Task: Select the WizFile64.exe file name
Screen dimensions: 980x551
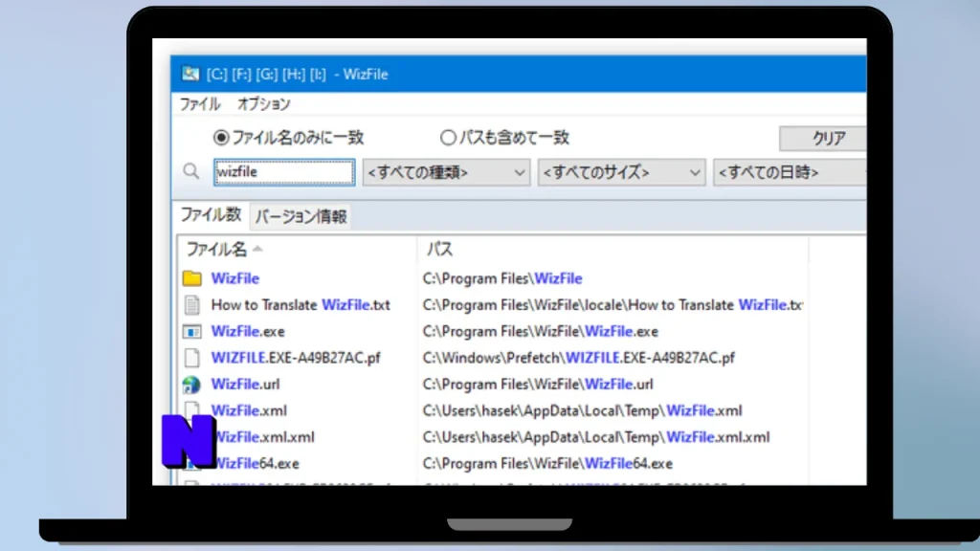Action: point(256,464)
